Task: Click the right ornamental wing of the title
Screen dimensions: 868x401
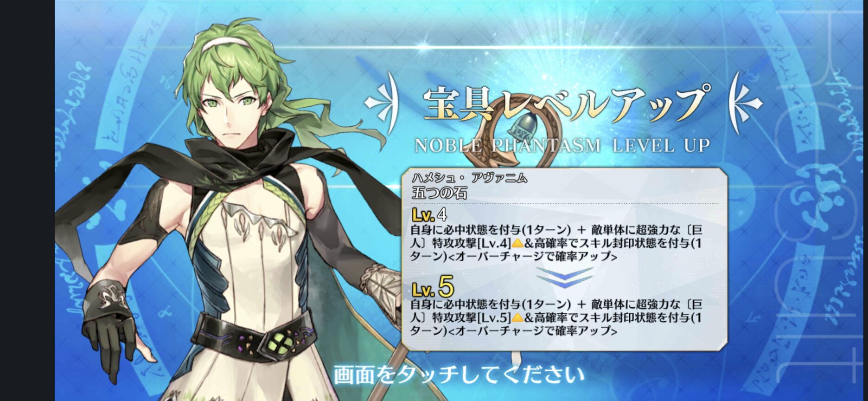Action: pos(746,103)
